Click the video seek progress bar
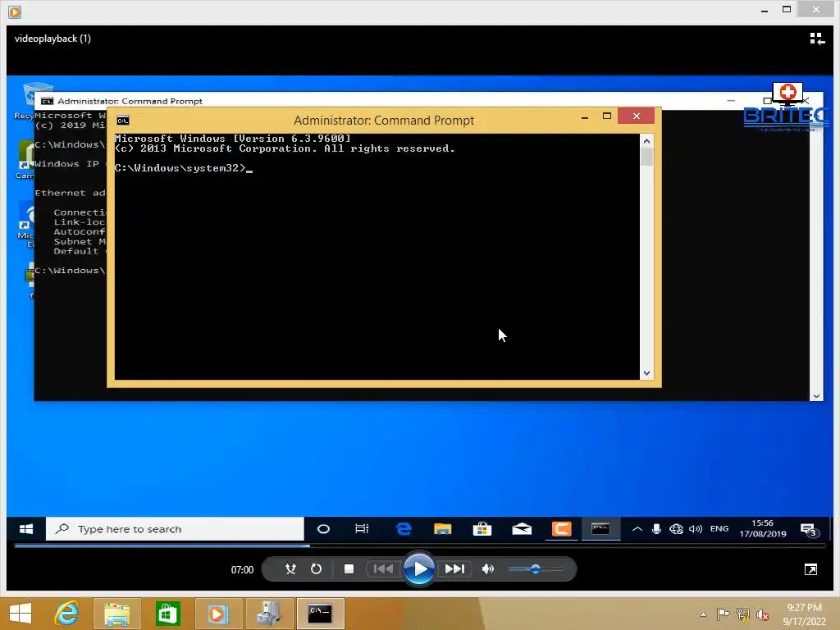Viewport: 840px width, 630px height. 421,546
